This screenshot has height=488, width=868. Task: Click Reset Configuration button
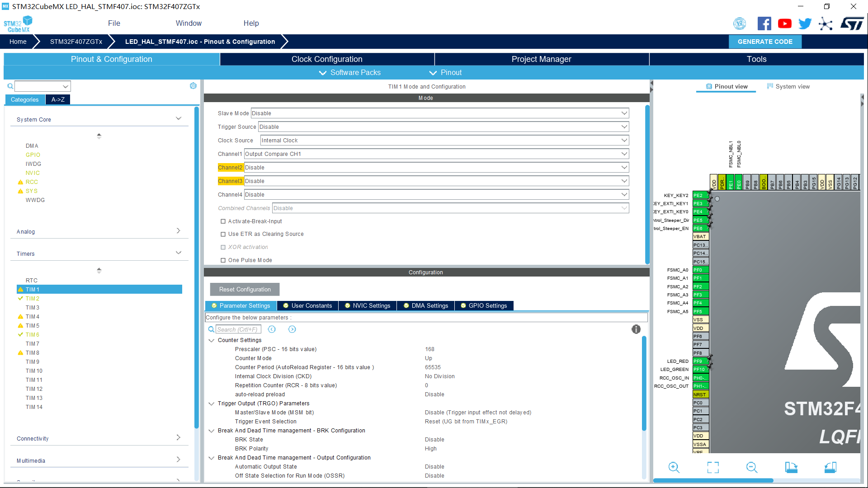pyautogui.click(x=245, y=290)
